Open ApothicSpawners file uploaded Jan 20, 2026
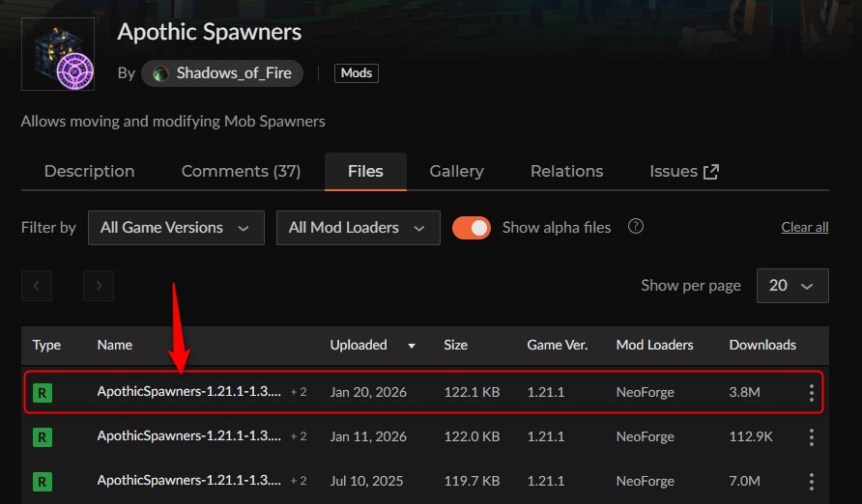Image resolution: width=862 pixels, height=504 pixels. tap(189, 391)
